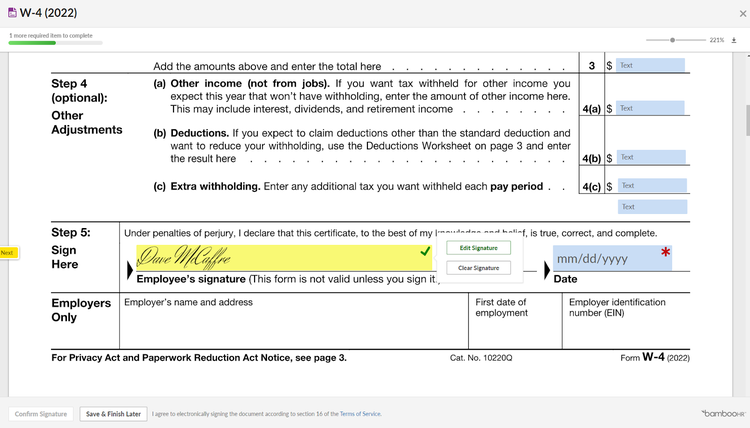This screenshot has height=428, width=750.
Task: Click the green checkmark on signature field
Action: (x=425, y=251)
